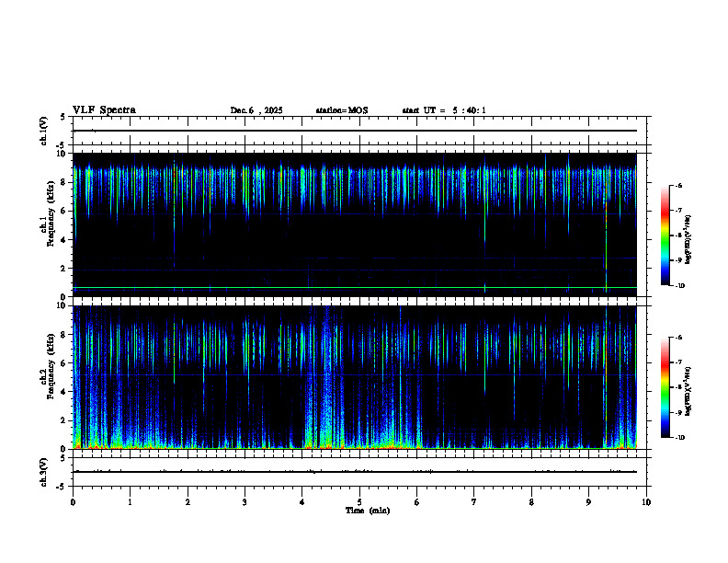Click the "-10" tick on ch.2 color bar
This screenshot has height=563, width=728.
click(x=679, y=438)
